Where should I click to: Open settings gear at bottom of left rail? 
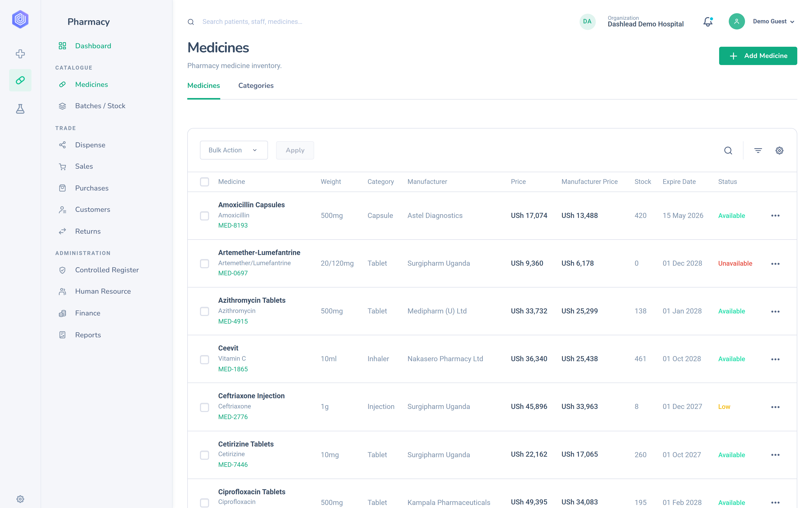pos(20,499)
